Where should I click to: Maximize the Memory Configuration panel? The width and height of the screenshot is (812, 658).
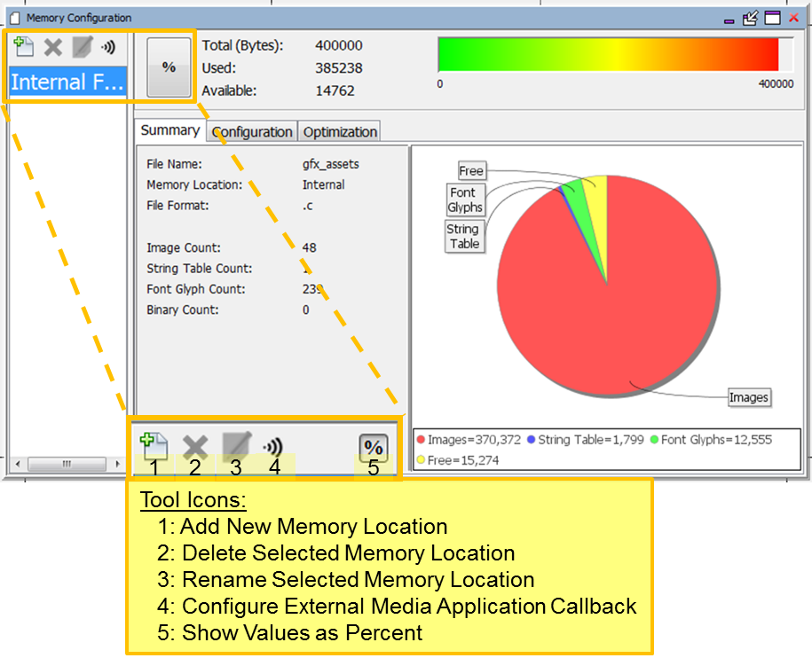point(773,18)
